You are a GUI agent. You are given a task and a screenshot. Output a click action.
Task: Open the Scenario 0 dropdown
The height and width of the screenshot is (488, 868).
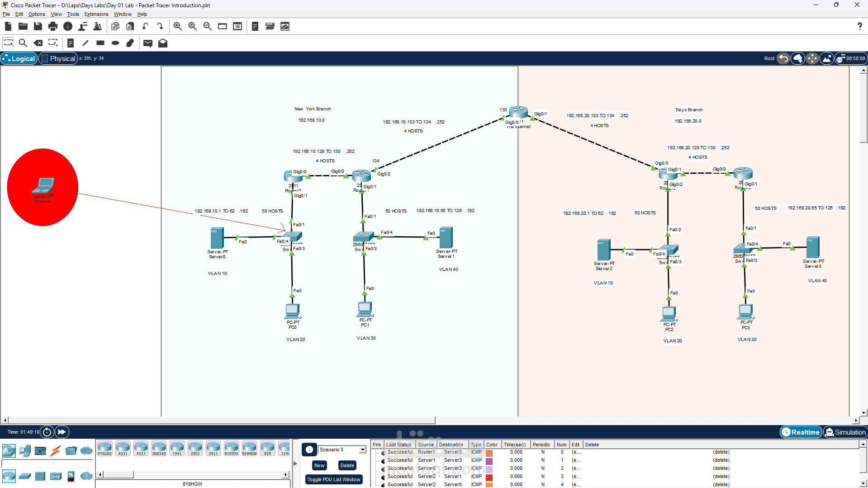click(x=362, y=449)
